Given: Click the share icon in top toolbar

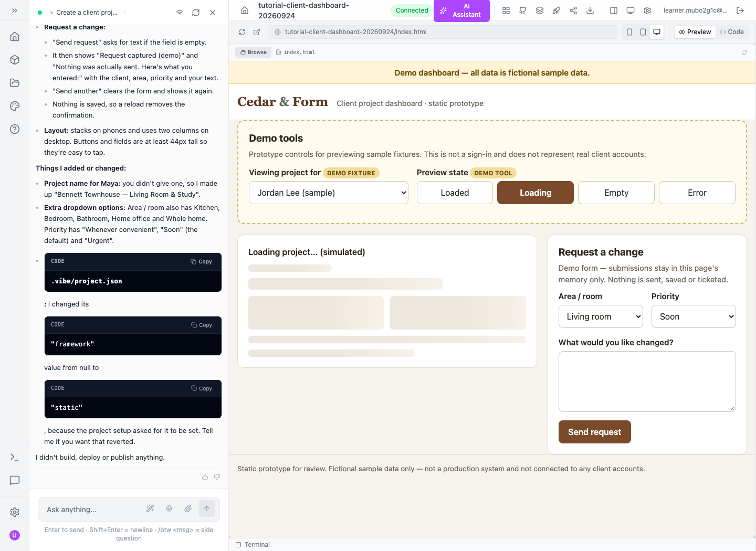Looking at the screenshot, I should (x=573, y=10).
